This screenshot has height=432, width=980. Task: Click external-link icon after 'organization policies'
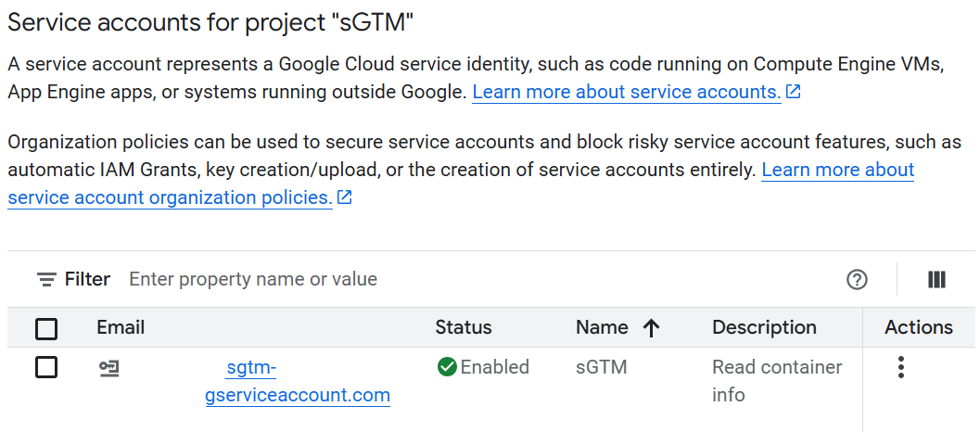pyautogui.click(x=345, y=197)
